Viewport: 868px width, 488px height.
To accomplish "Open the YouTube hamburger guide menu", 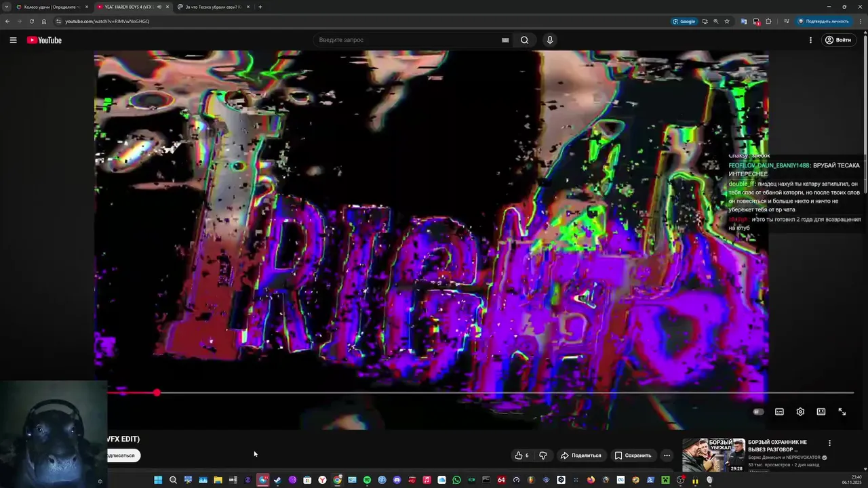I will tap(13, 40).
